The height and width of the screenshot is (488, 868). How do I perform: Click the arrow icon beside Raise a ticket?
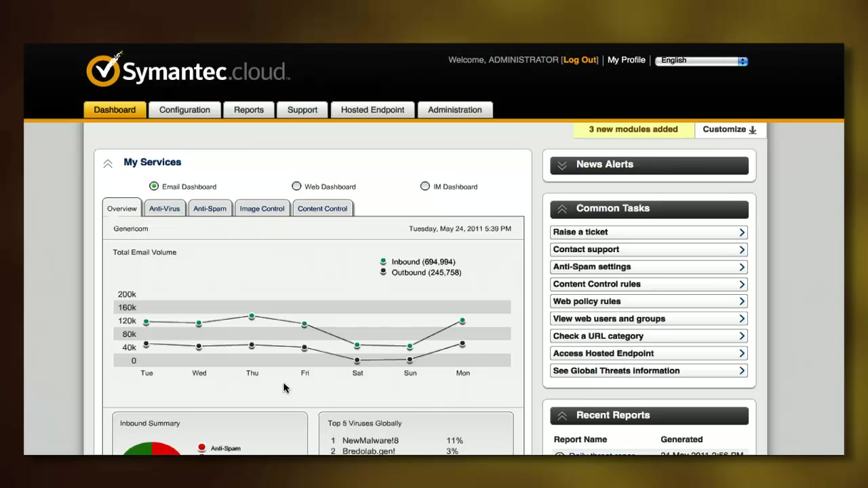[x=742, y=232]
